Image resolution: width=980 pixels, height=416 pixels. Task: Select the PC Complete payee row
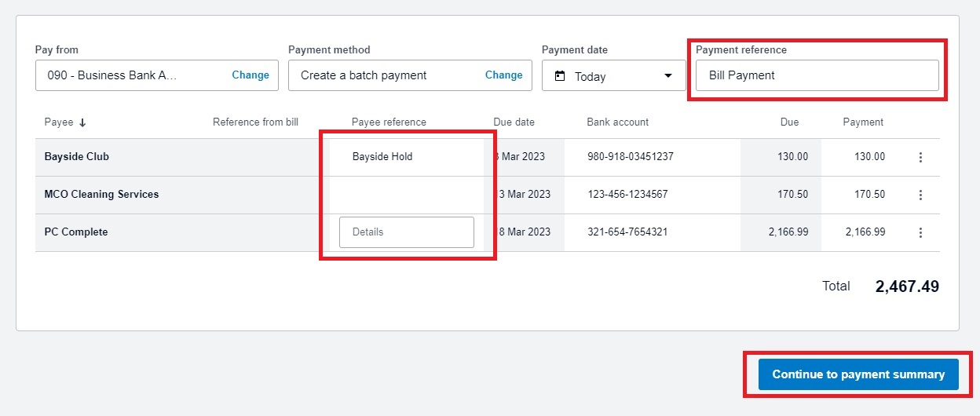tap(488, 232)
